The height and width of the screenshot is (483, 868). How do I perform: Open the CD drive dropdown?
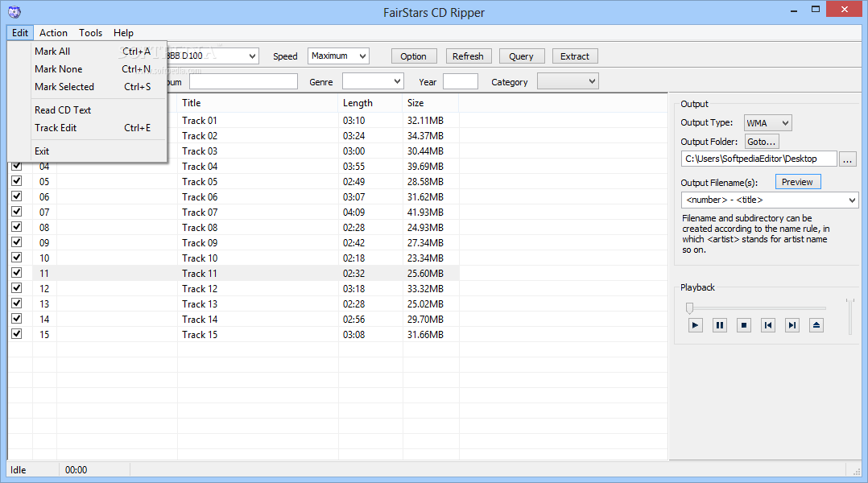point(252,56)
